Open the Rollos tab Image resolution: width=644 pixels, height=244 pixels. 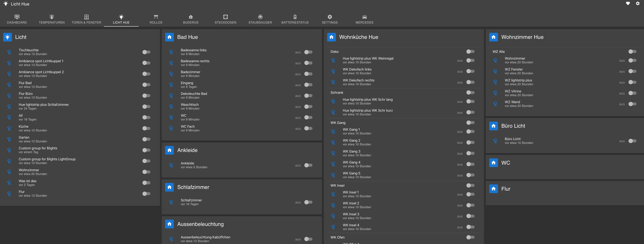pos(156,19)
